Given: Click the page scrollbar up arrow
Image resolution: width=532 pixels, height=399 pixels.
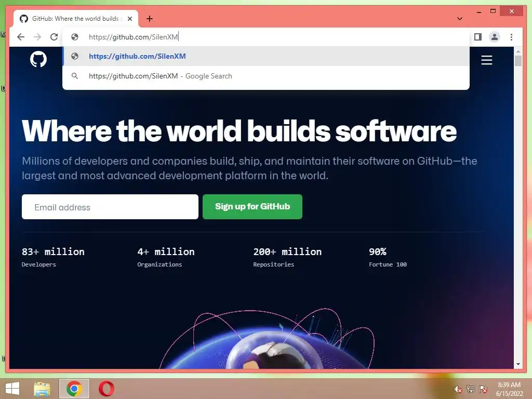Looking at the screenshot, I should pyautogui.click(x=518, y=51).
